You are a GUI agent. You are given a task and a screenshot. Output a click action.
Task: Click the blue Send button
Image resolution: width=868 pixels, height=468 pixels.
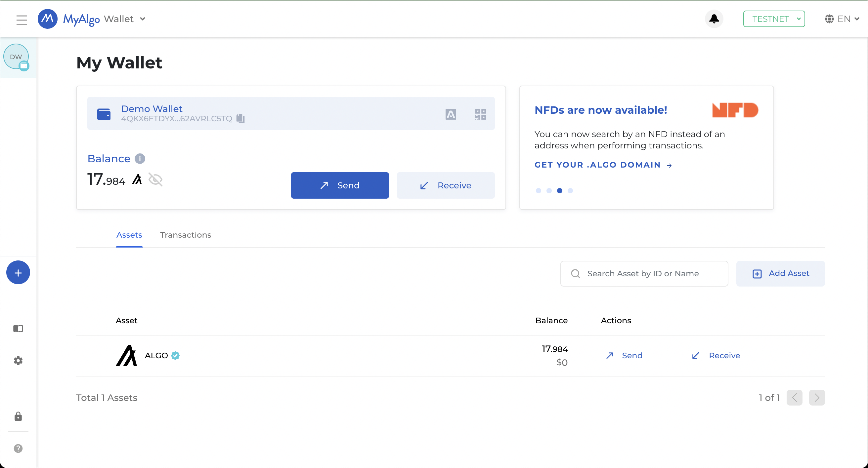coord(340,185)
